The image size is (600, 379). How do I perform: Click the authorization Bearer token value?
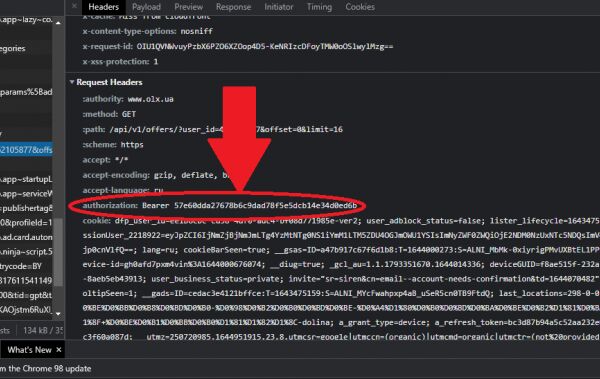coord(249,206)
